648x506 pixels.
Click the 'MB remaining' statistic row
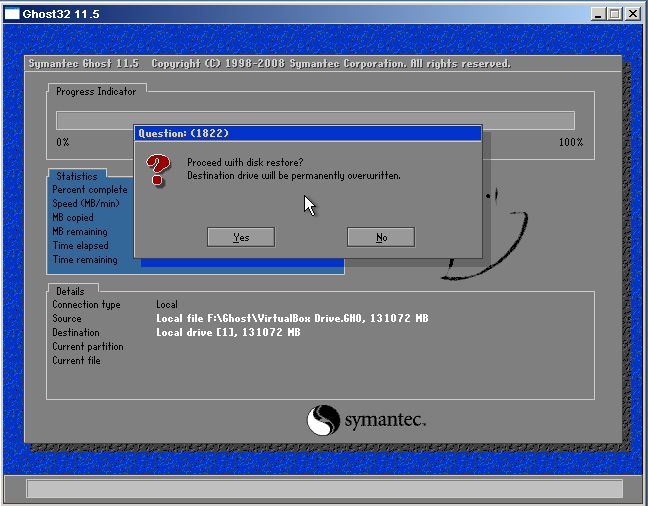click(80, 232)
